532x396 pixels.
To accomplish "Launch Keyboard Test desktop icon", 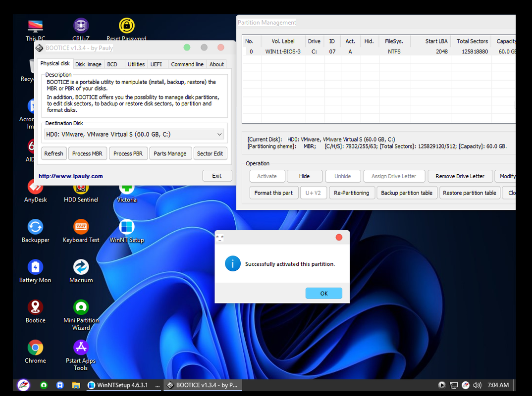I will click(x=81, y=231).
